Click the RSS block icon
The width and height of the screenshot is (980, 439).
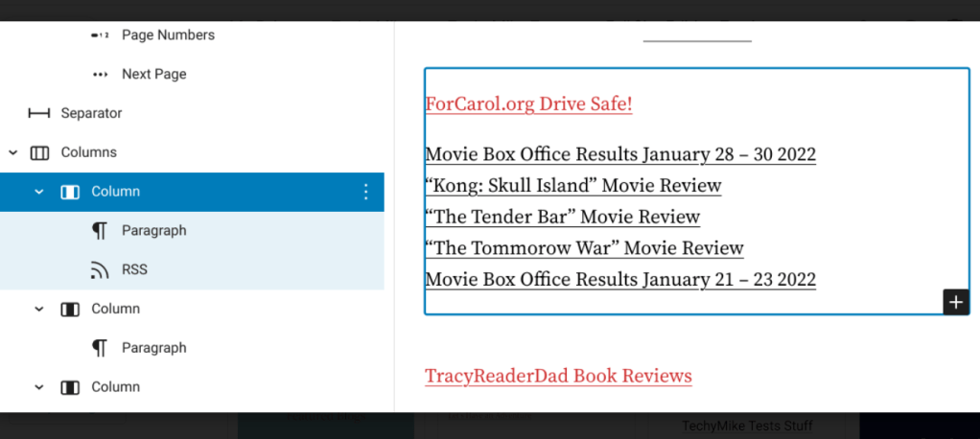(100, 270)
